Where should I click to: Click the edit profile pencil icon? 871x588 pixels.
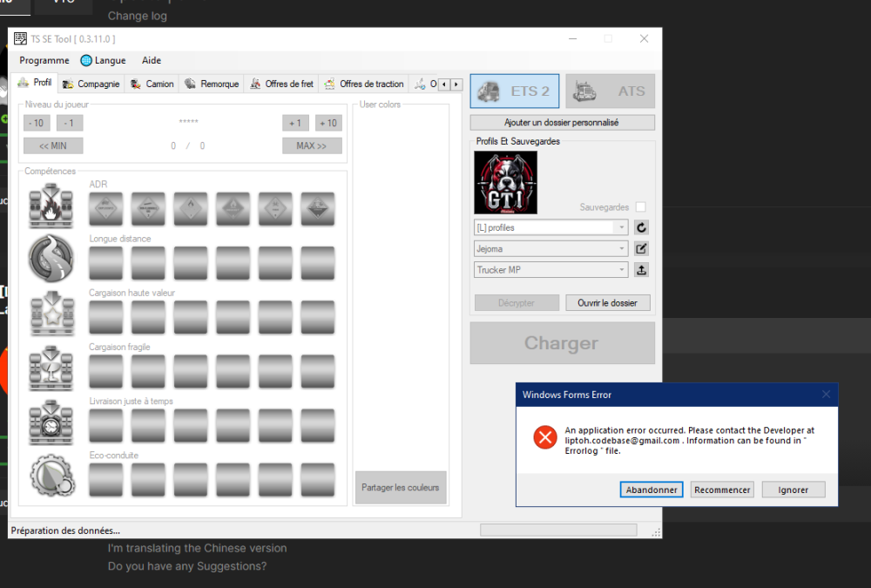641,248
